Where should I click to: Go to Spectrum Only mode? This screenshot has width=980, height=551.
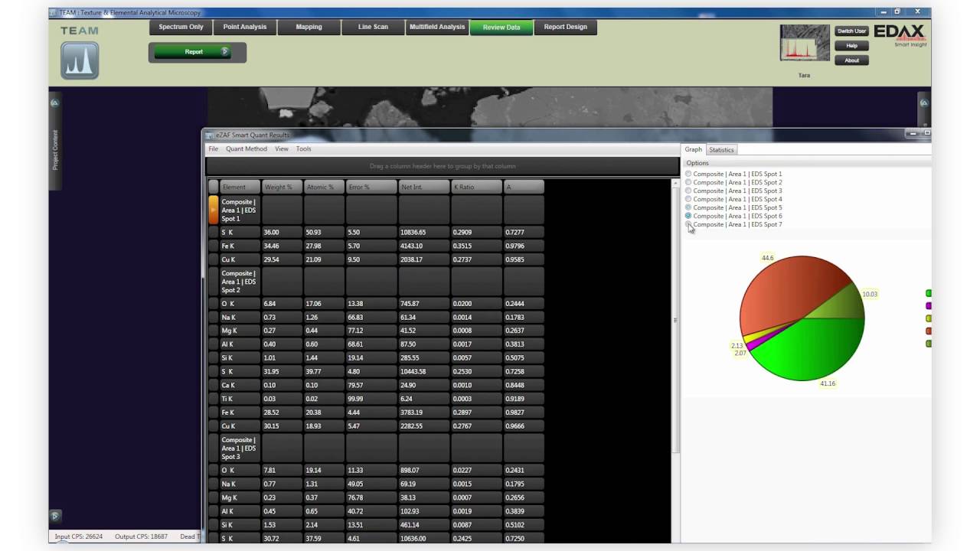coord(181,27)
